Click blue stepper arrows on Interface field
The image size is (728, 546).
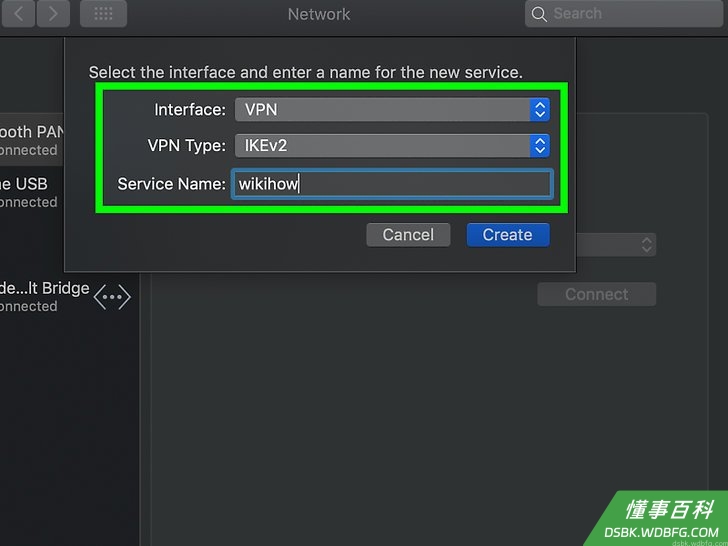point(540,110)
